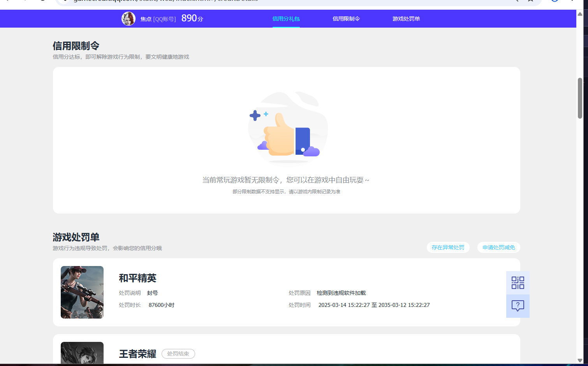Viewport: 588px width, 366px height.
Task: Click 申请处罚减免 button
Action: 499,247
